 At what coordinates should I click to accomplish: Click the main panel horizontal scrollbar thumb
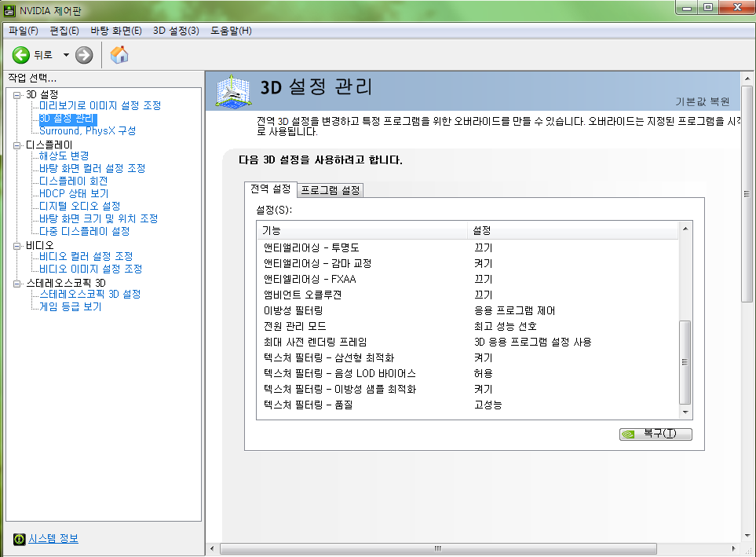[438, 549]
